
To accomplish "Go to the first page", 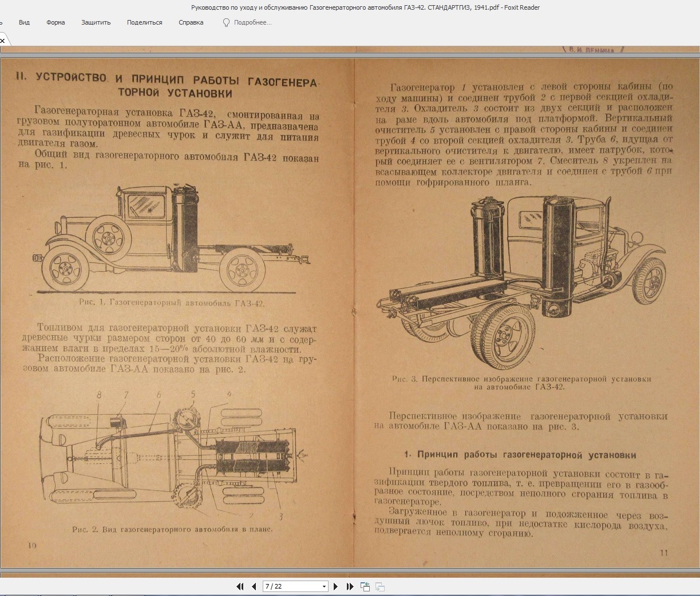I will (x=240, y=586).
